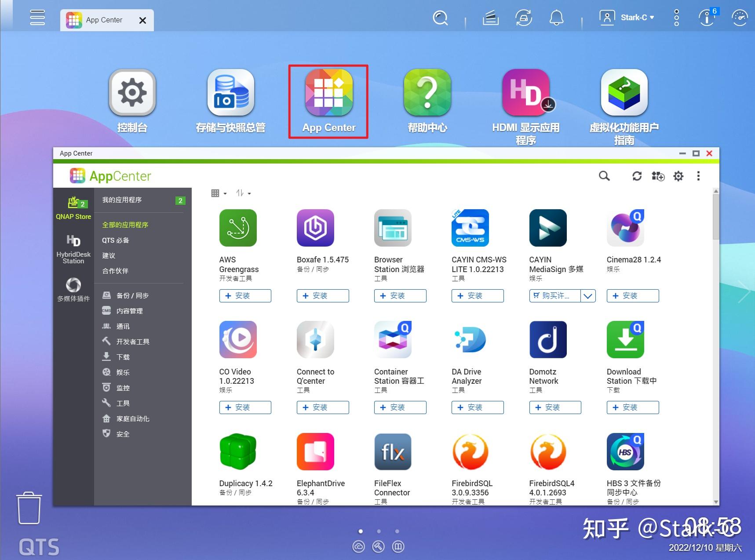Select 内容管理 category

click(x=122, y=311)
